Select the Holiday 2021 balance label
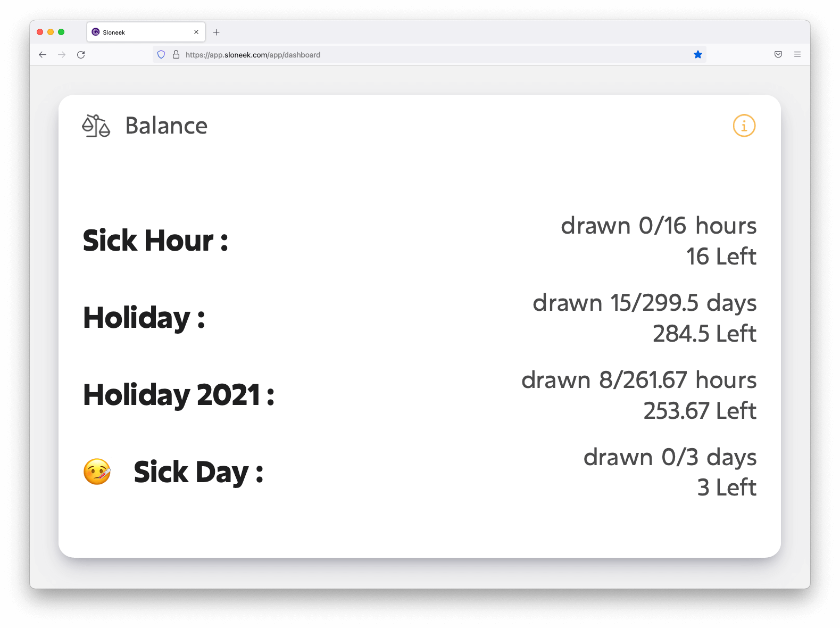Viewport: 840px width, 628px height. [x=179, y=395]
